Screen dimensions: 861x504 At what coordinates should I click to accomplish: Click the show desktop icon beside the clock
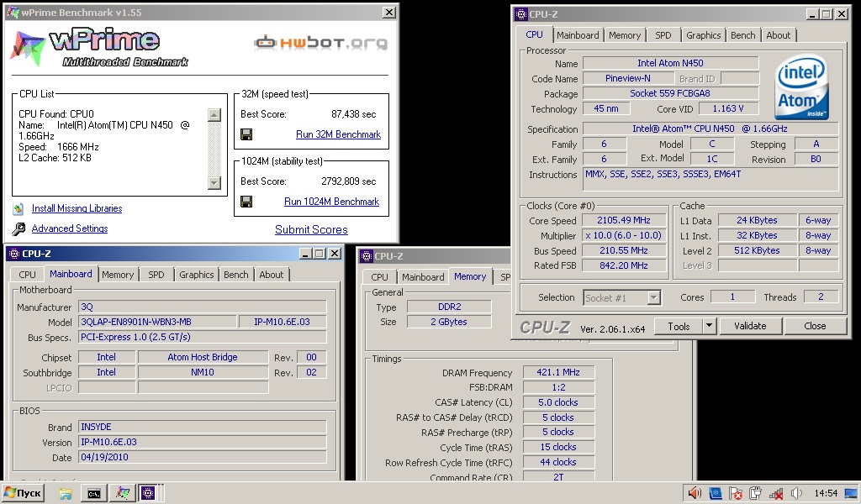(851, 493)
